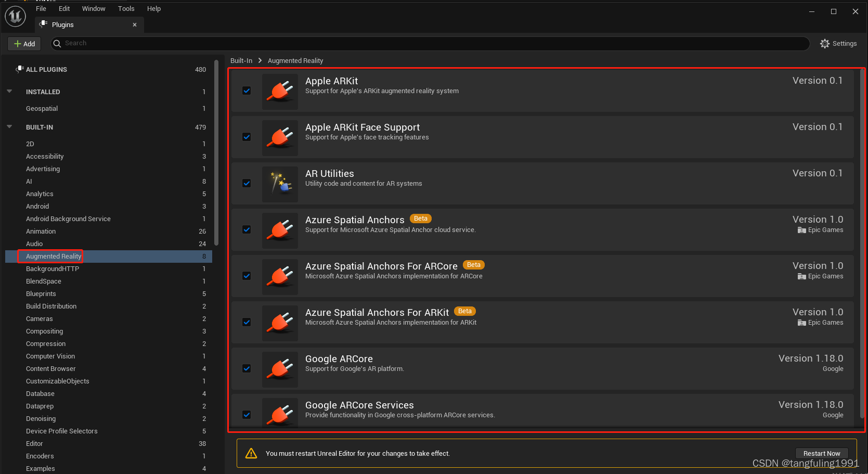Click the Augmented Reality breadcrumb
Viewport: 868px width, 474px height.
coord(295,60)
